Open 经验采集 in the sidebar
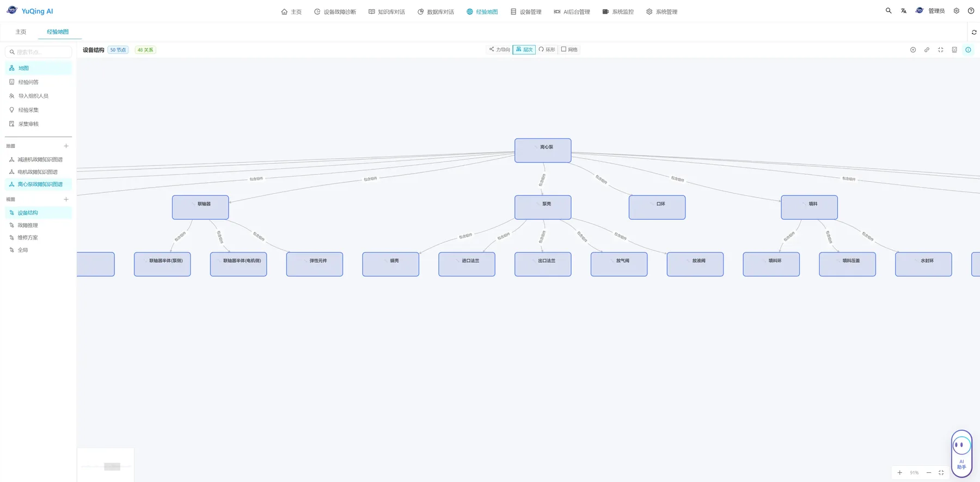Viewport: 980px width, 482px height. [38, 110]
